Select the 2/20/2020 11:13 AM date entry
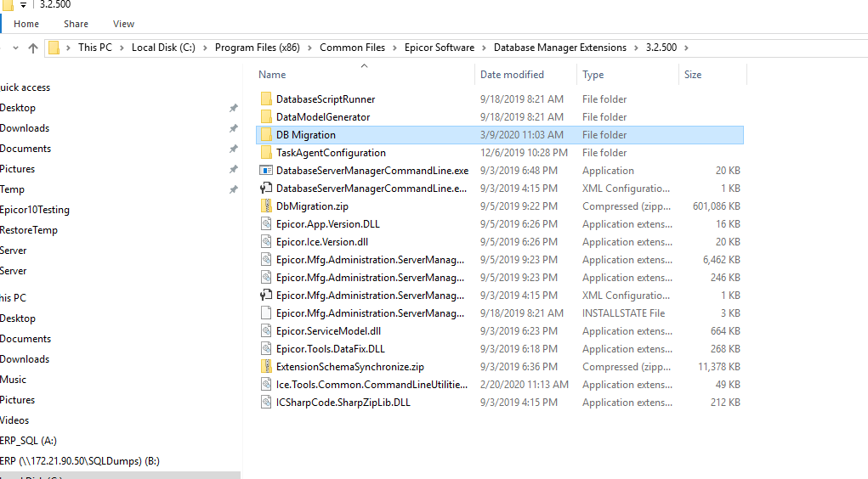 pyautogui.click(x=525, y=385)
